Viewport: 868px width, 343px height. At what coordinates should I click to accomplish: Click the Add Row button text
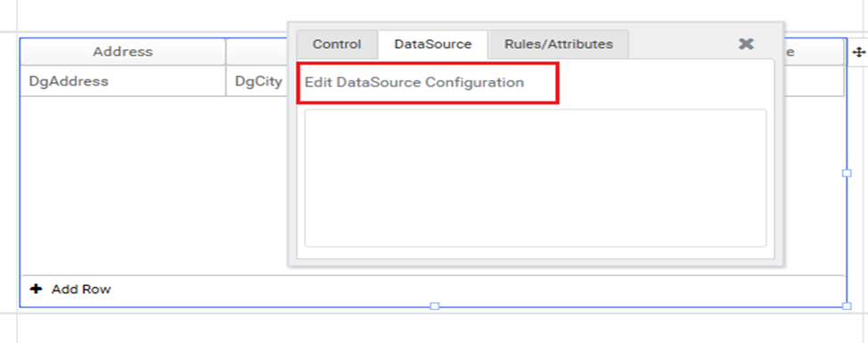81,290
